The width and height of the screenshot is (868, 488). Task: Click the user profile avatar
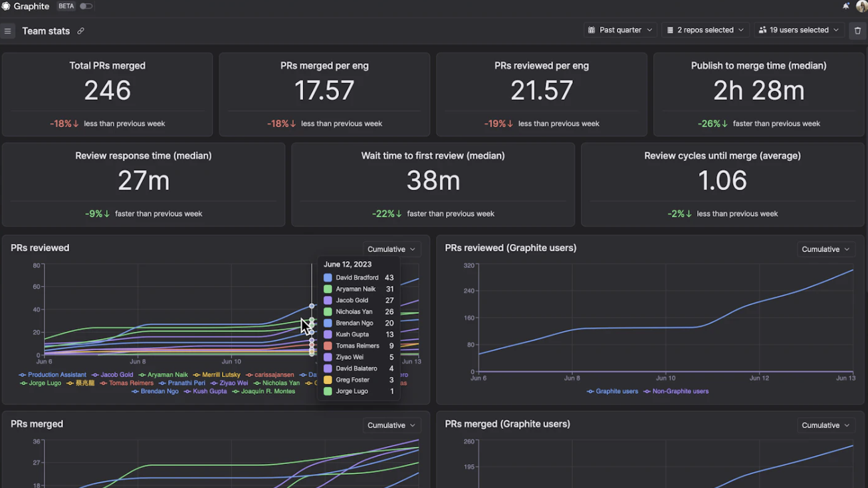861,7
